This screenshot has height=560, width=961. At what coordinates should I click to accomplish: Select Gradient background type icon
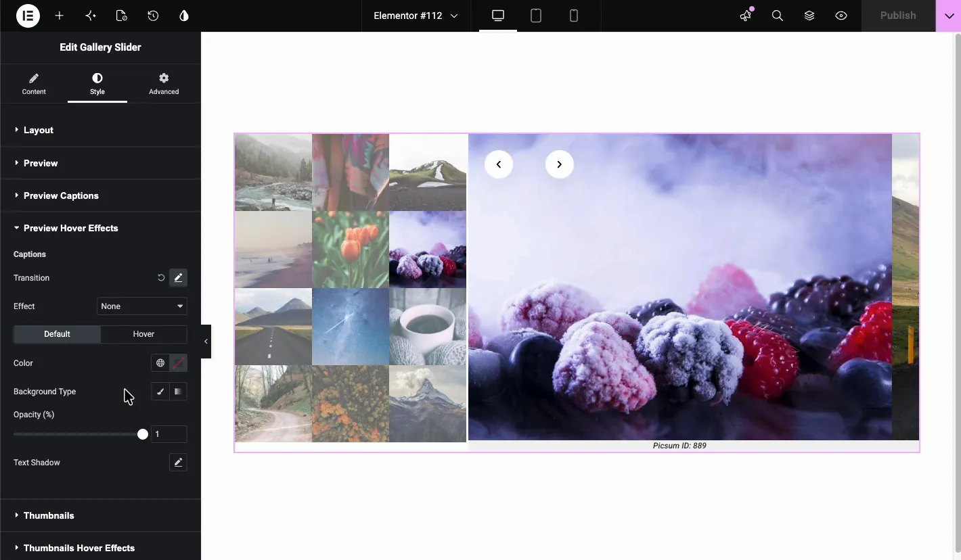[179, 392]
